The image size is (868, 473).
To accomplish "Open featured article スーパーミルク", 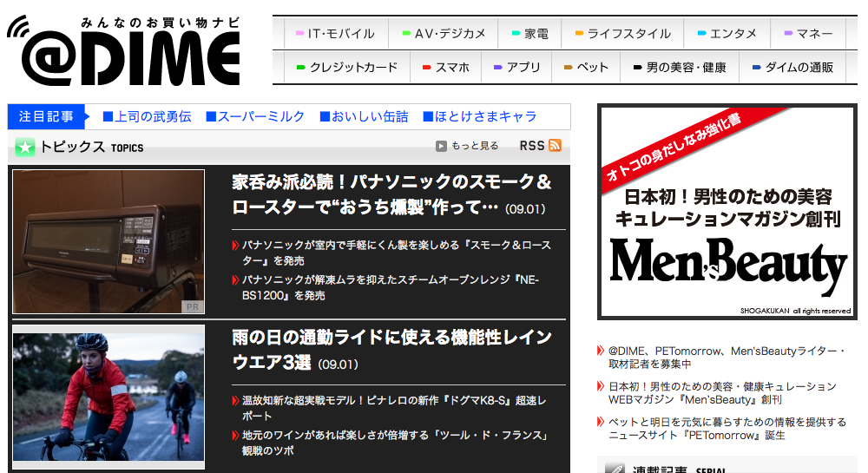I will tap(255, 116).
